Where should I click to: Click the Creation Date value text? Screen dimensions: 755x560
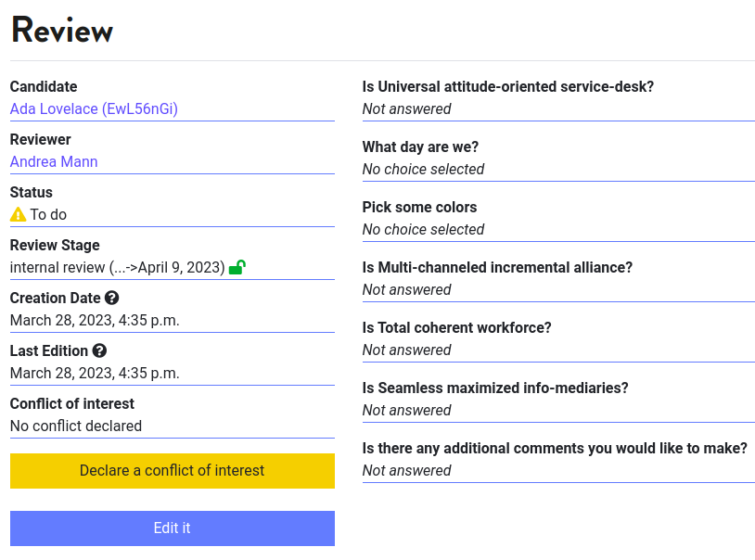click(95, 320)
